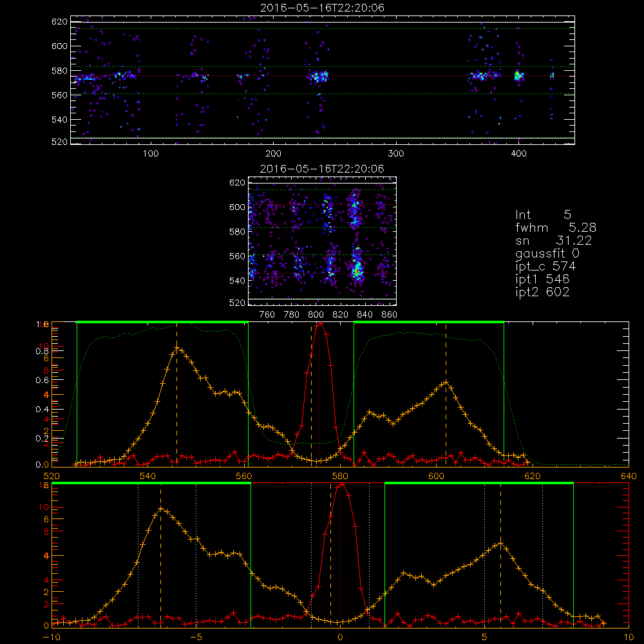The width and height of the screenshot is (644, 644).
Task: Click x-axis label 860 on middle plot
Action: 390,315
